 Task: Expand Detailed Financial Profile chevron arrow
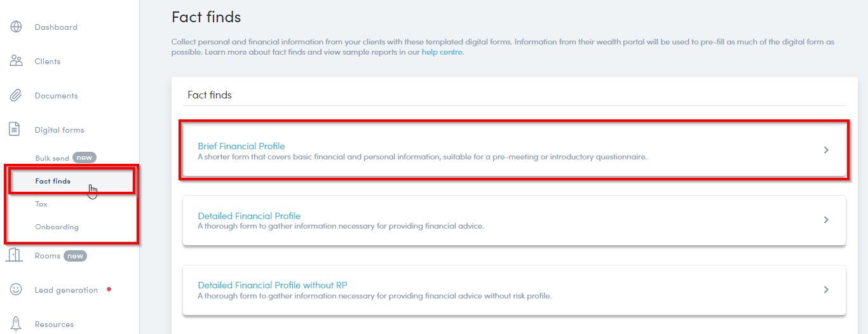826,220
